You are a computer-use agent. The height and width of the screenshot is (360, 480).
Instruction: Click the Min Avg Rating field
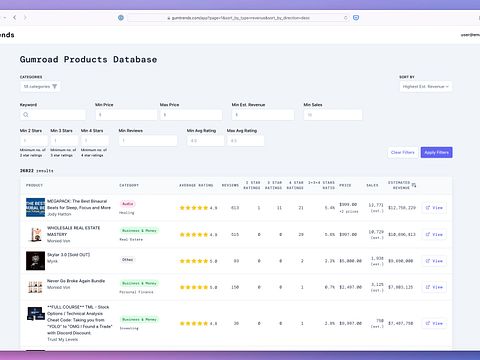[205, 141]
